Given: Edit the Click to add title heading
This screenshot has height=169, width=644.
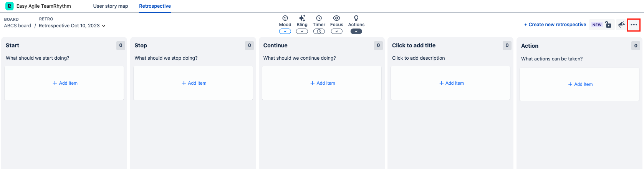Looking at the screenshot, I should (414, 45).
